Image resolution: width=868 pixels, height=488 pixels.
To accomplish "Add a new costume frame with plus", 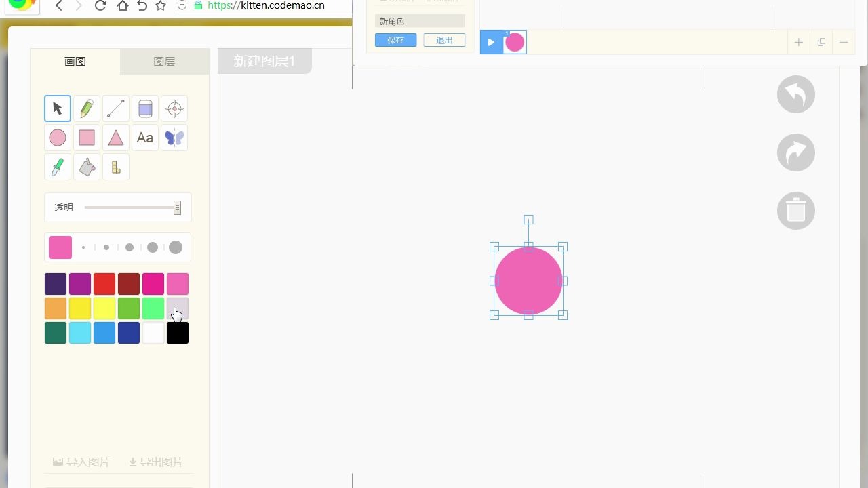I will pos(799,42).
